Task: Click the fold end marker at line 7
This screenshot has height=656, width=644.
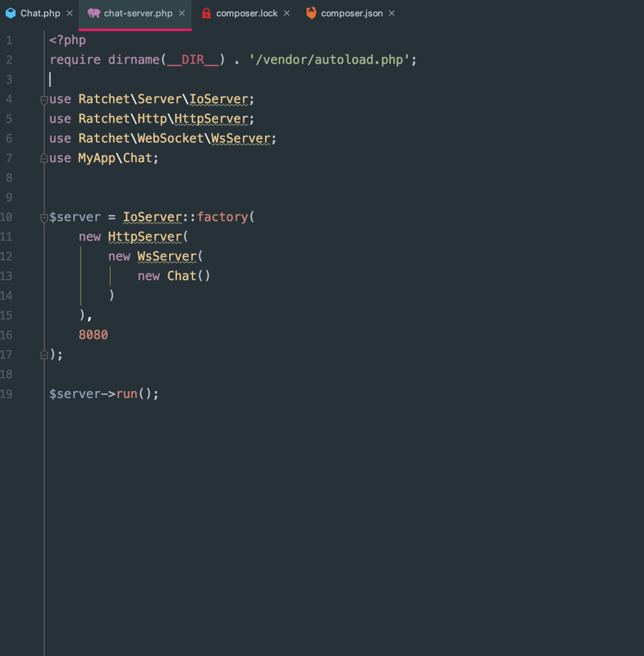Action: click(x=44, y=159)
